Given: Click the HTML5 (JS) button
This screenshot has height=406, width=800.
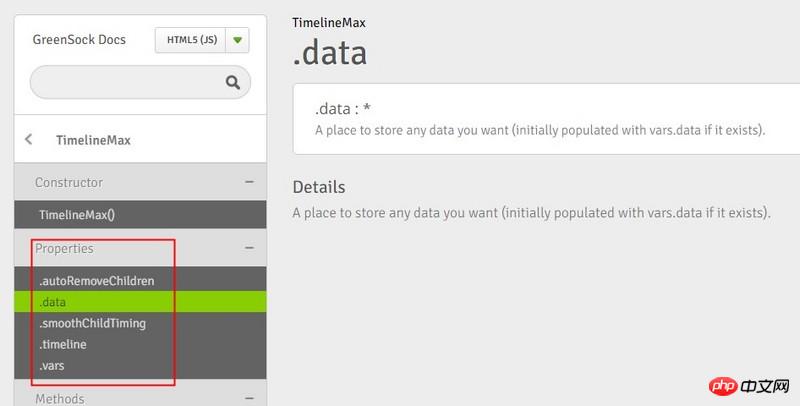Looking at the screenshot, I should 190,41.
